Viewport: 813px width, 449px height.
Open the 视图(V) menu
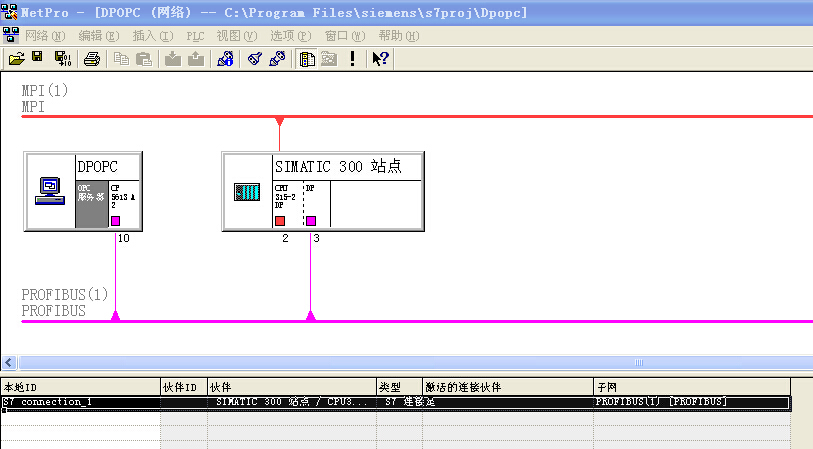tap(237, 36)
